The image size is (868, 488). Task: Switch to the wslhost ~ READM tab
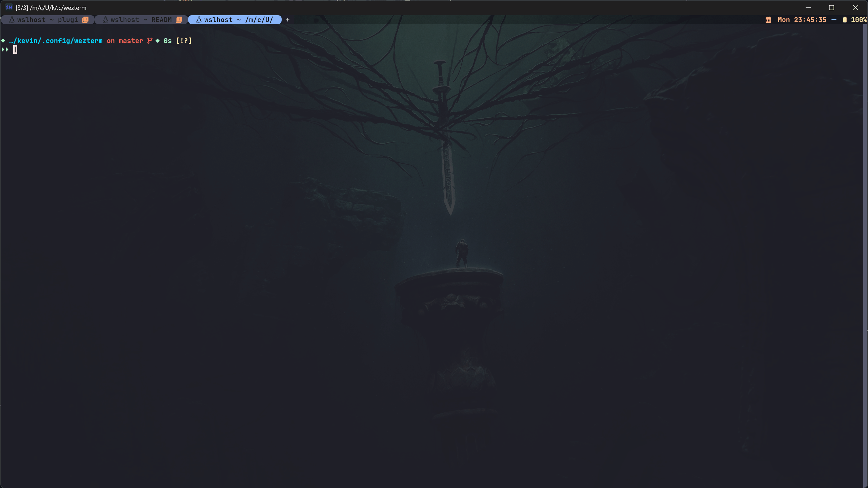point(141,20)
